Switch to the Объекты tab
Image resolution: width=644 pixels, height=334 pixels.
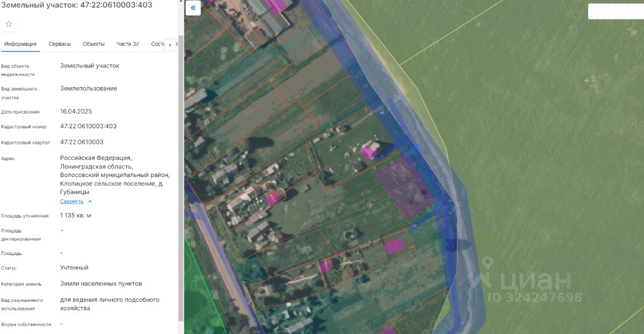tap(94, 44)
